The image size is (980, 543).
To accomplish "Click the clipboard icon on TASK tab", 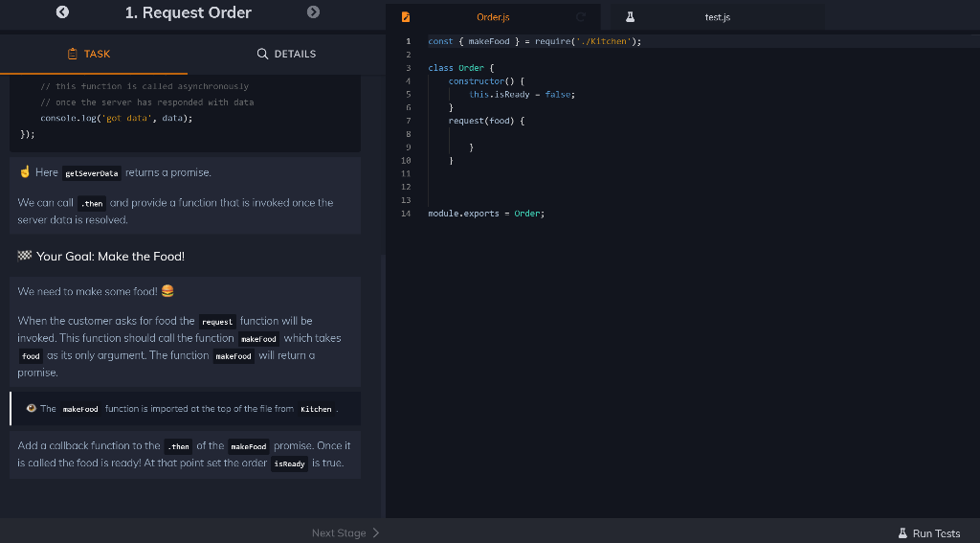I will 73,54.
